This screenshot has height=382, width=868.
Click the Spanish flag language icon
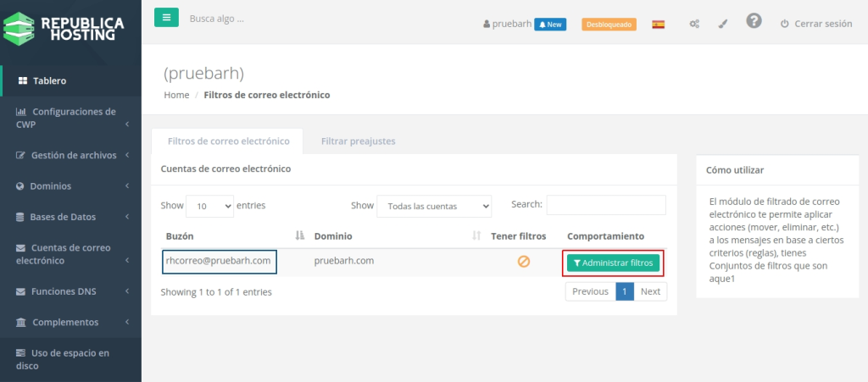[658, 24]
